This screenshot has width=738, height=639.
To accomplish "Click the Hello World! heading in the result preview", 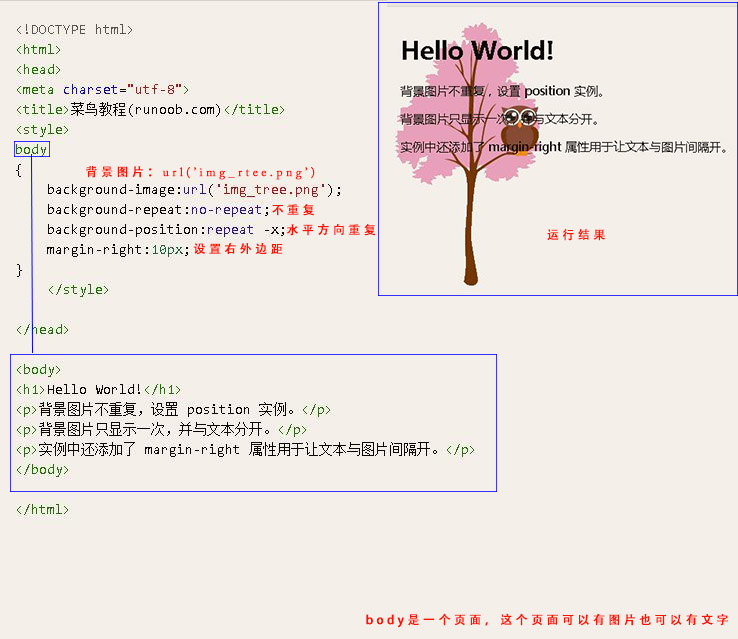I will coord(477,51).
